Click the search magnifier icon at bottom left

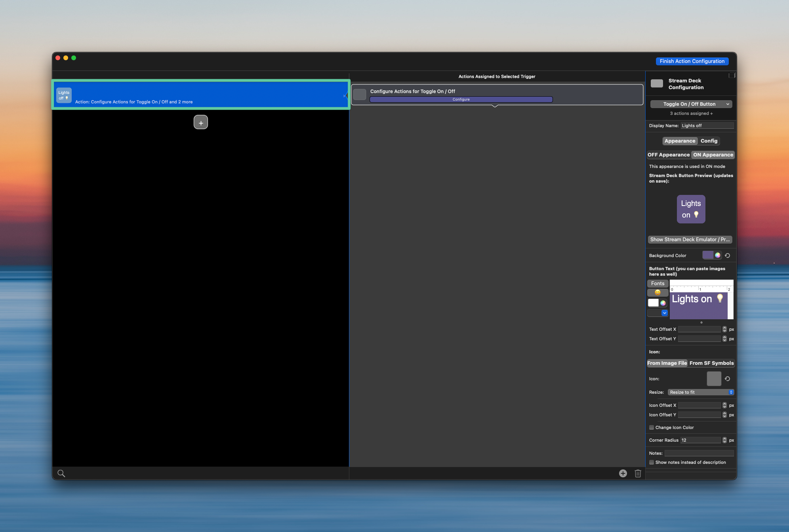61,473
